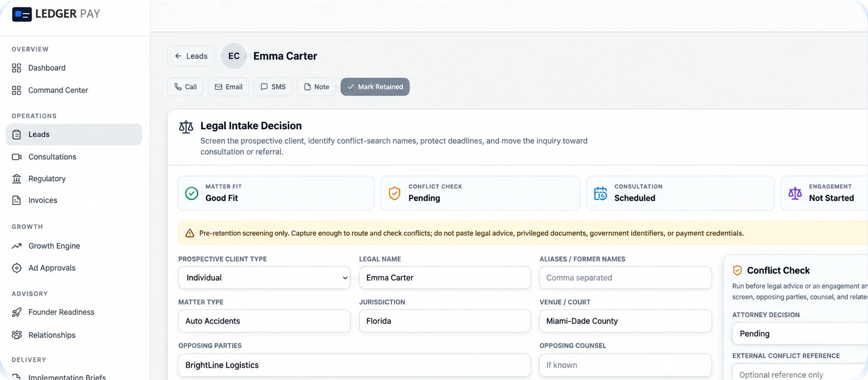Click the shield icon in Conflict Check panel
868x380 pixels.
737,271
